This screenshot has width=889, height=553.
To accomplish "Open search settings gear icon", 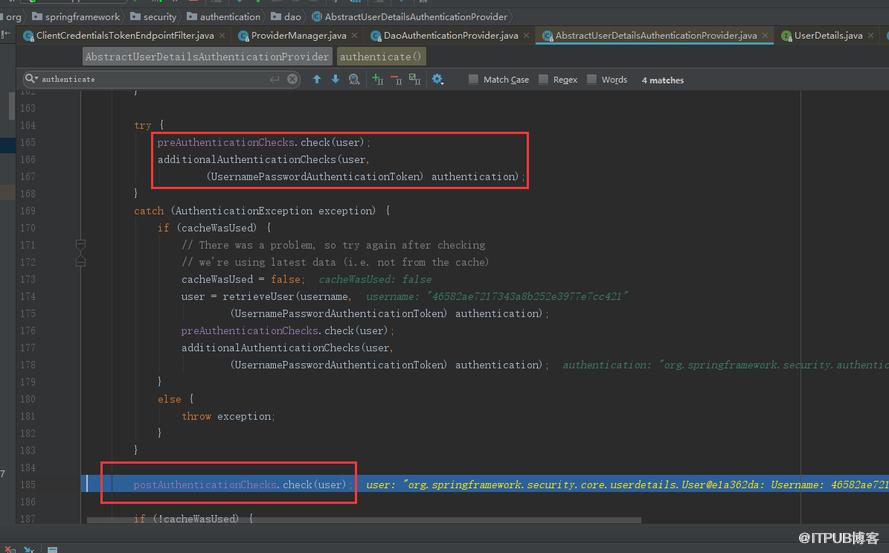I will pyautogui.click(x=437, y=79).
